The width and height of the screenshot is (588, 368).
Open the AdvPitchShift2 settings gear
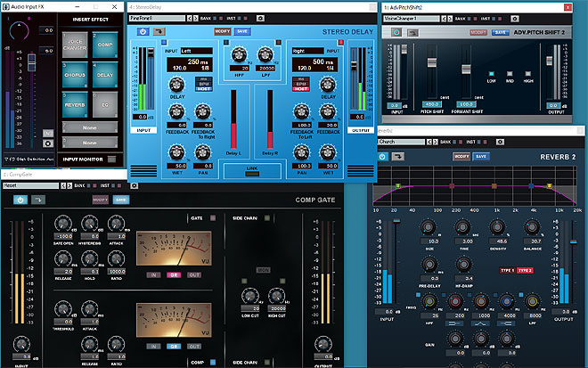tap(515, 19)
